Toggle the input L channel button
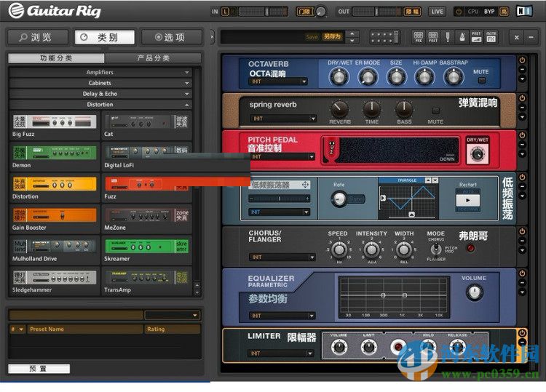Viewport: 546px width, 392px height. [x=225, y=12]
